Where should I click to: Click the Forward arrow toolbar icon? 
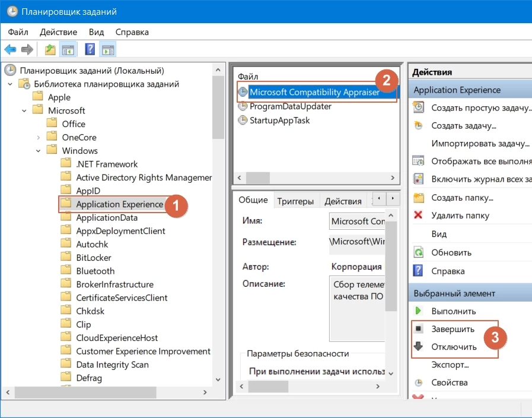pos(27,49)
